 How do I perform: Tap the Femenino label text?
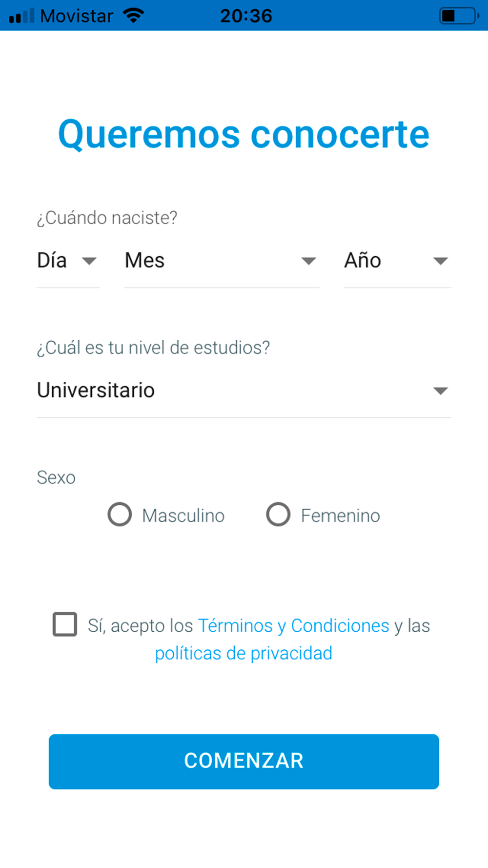click(x=341, y=516)
